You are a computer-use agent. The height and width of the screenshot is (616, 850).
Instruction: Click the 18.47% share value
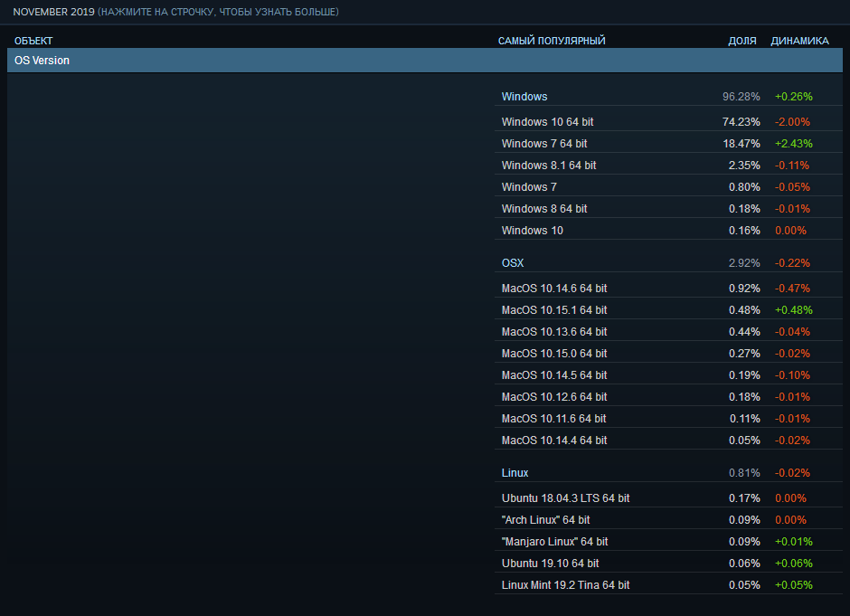(x=741, y=144)
